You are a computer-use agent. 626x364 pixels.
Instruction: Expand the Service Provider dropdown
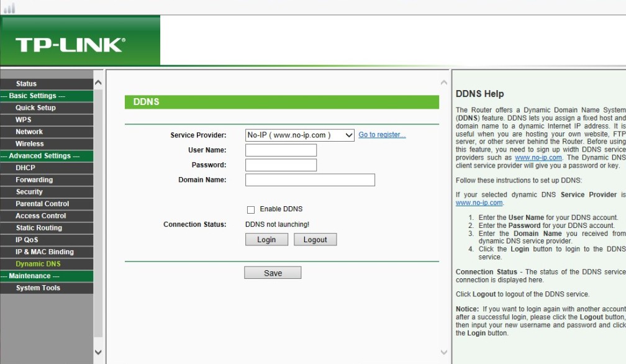pyautogui.click(x=300, y=135)
